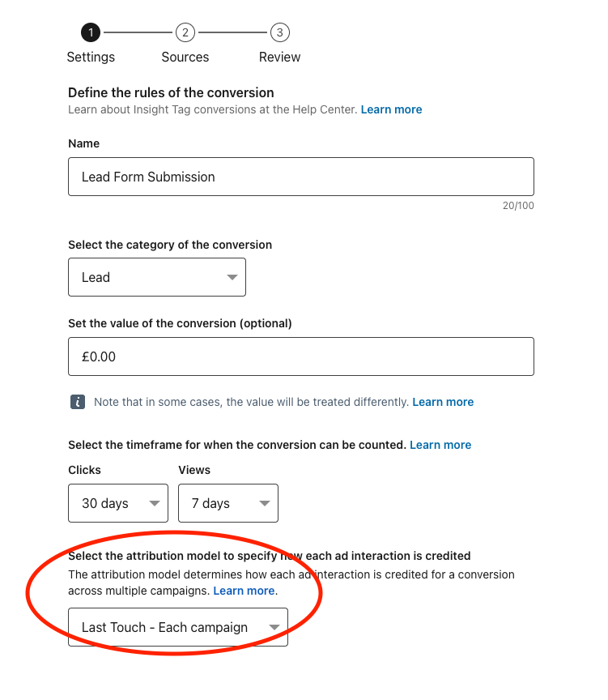Click the arrow on the Views dropdown
Screen dimensions: 608x700
[x=265, y=504]
